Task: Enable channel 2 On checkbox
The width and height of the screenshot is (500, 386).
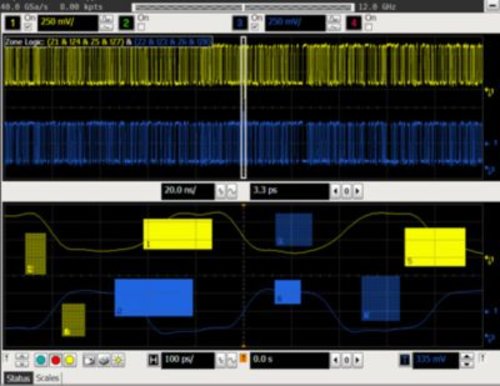Action: [x=141, y=26]
